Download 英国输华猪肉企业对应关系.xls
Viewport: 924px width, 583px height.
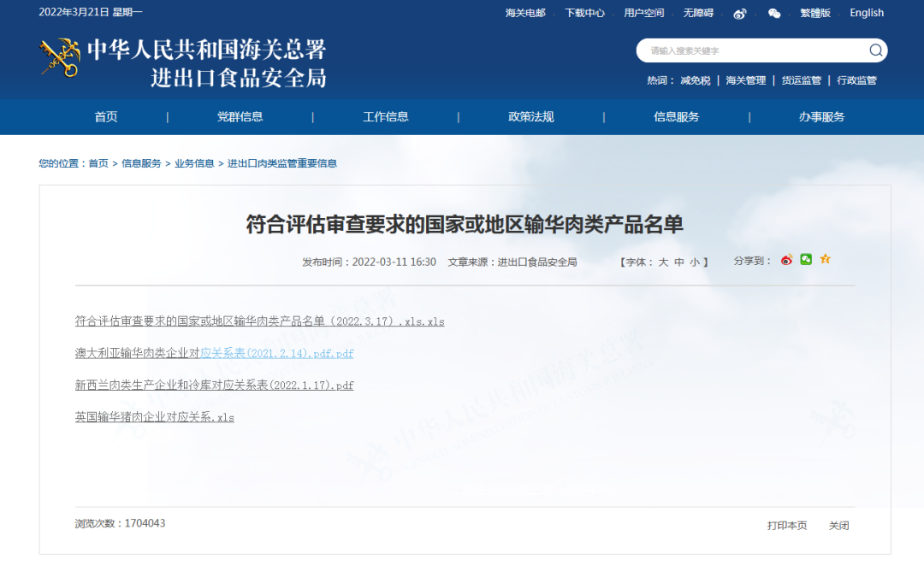pos(154,417)
